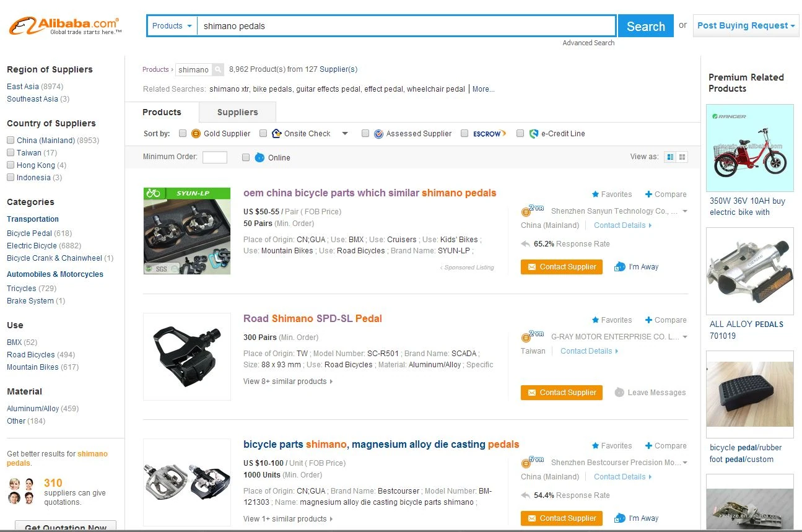Open the electric tricycle premium product thumbnail
This screenshot has height=532, width=802.
click(x=750, y=148)
